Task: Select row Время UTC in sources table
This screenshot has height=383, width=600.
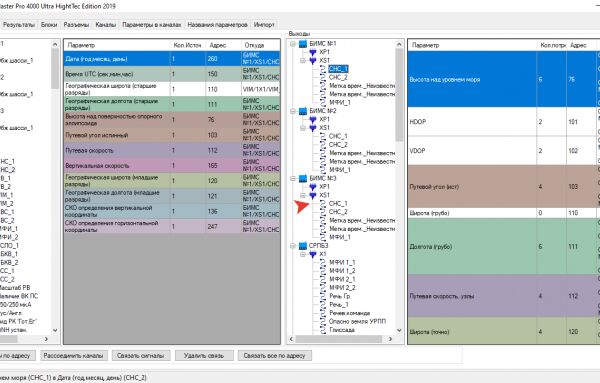Action: click(172, 74)
